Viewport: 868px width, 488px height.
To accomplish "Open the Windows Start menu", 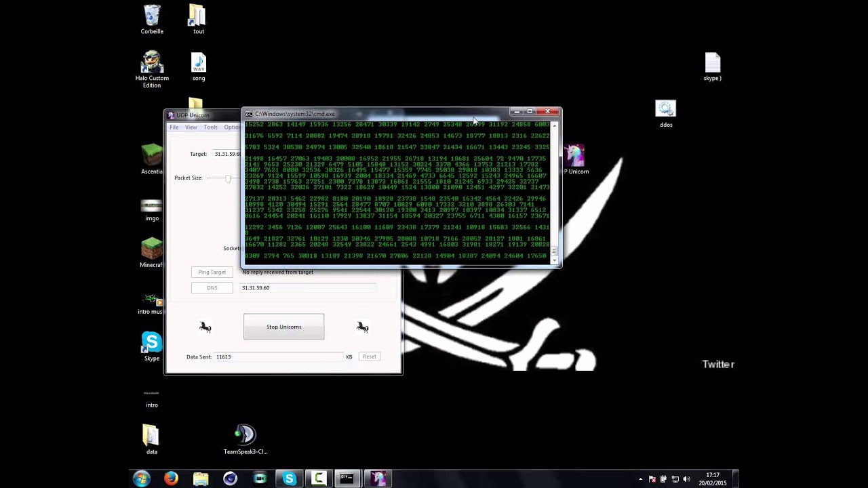I will (141, 479).
